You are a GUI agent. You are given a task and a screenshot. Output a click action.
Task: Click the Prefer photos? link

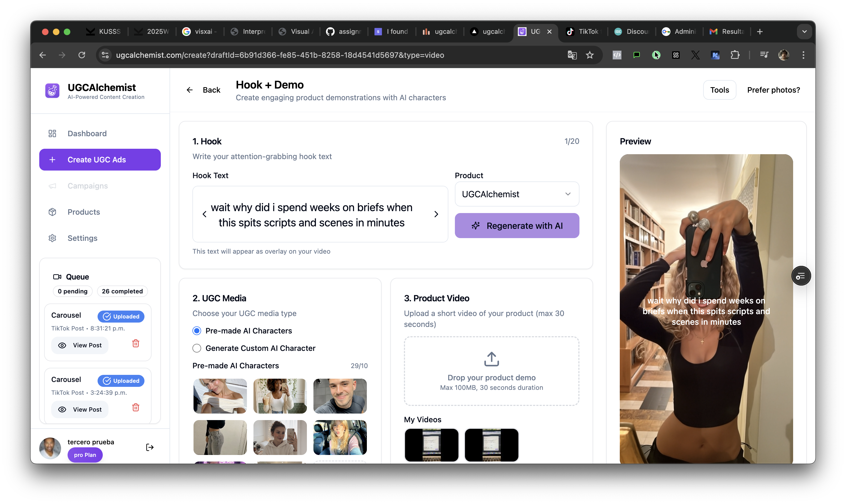[773, 90]
